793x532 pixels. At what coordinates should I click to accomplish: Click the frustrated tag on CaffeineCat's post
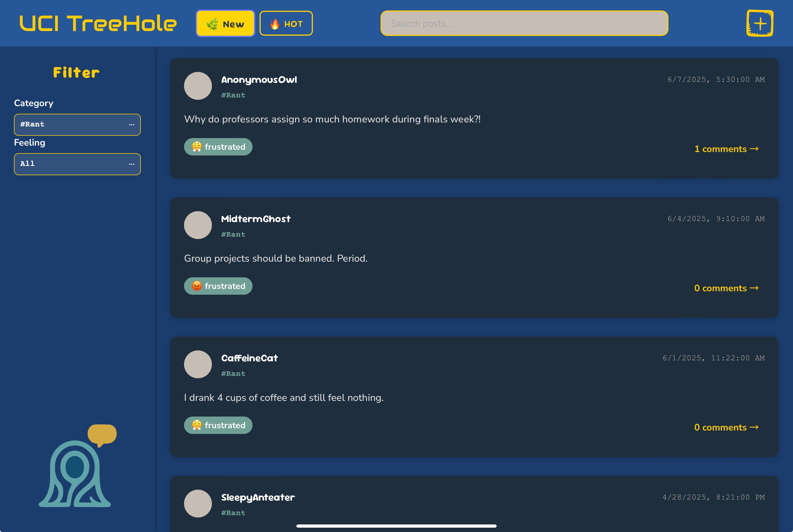point(218,425)
